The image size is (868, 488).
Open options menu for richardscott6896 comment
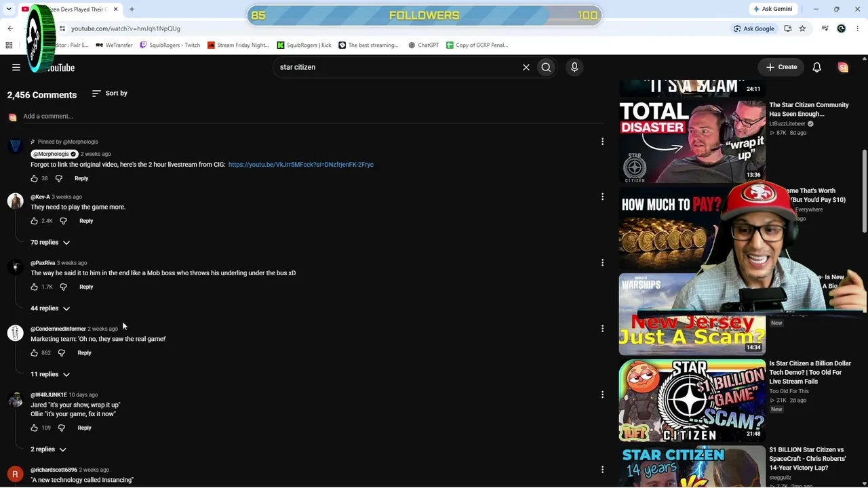coord(602,470)
